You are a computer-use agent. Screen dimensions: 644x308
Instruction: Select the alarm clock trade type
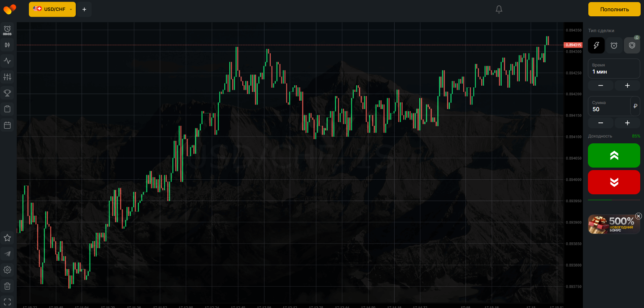click(x=614, y=45)
